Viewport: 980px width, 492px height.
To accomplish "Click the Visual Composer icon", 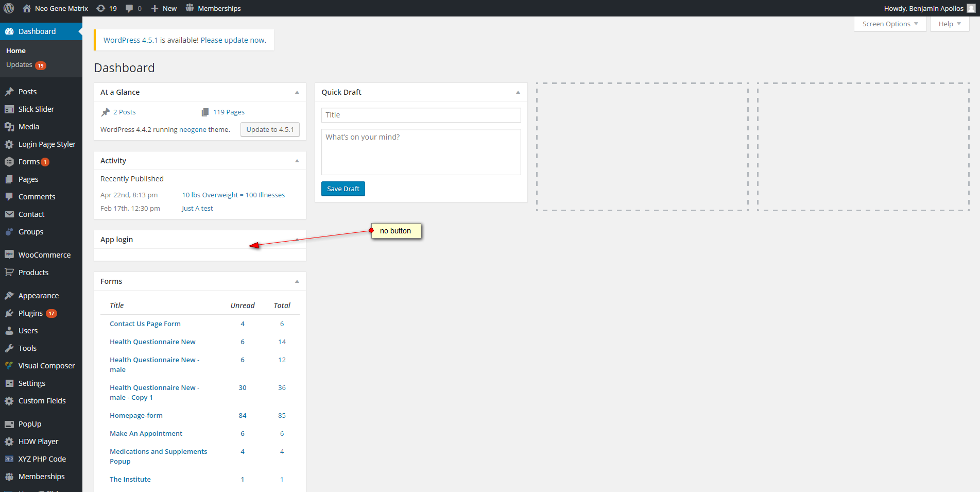I will tap(9, 366).
